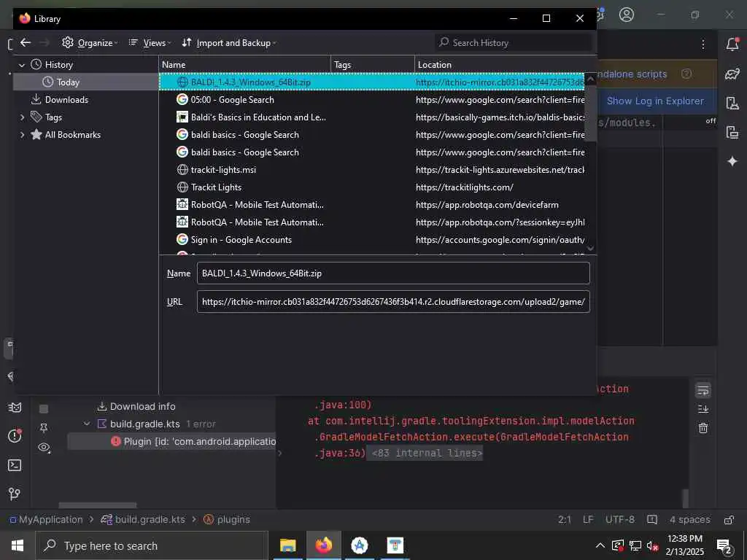Click the history list scroll down arrow

click(x=590, y=248)
